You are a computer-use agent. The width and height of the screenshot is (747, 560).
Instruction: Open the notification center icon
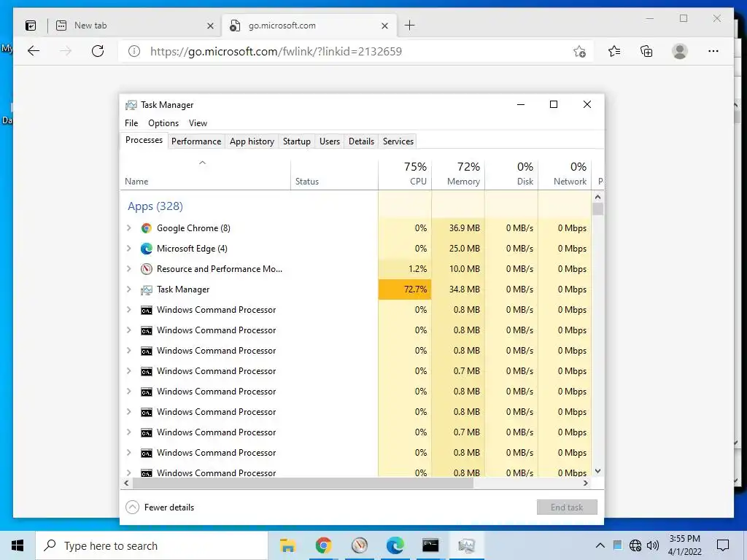(723, 545)
